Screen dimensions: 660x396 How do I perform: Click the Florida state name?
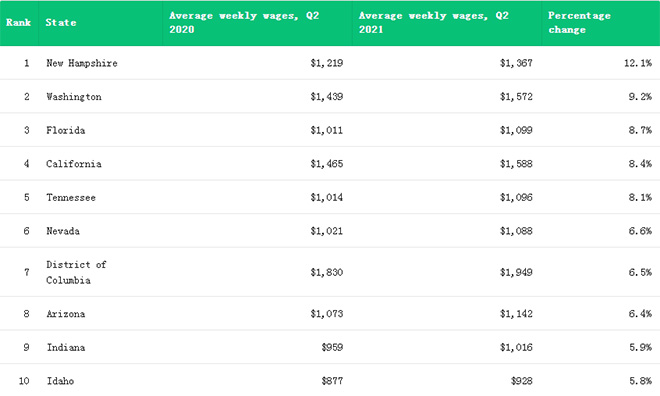66,130
